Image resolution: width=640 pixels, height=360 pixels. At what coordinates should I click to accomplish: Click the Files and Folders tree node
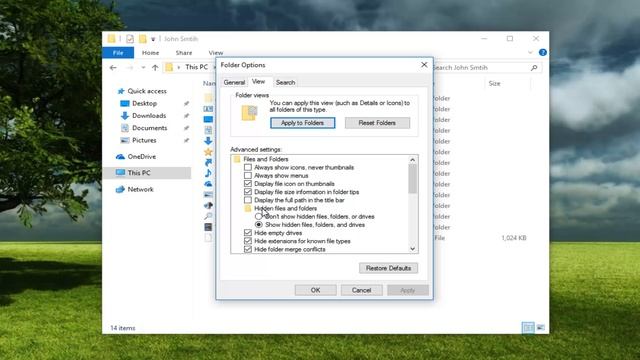pos(266,159)
